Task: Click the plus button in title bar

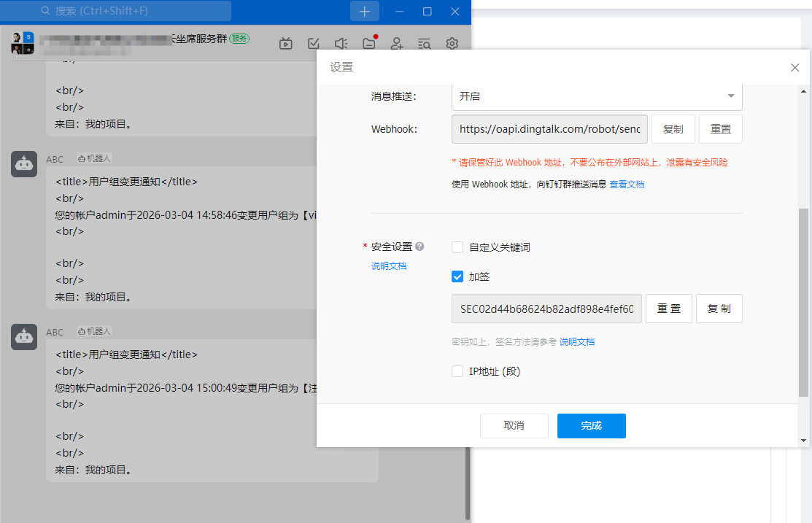Action: click(365, 11)
